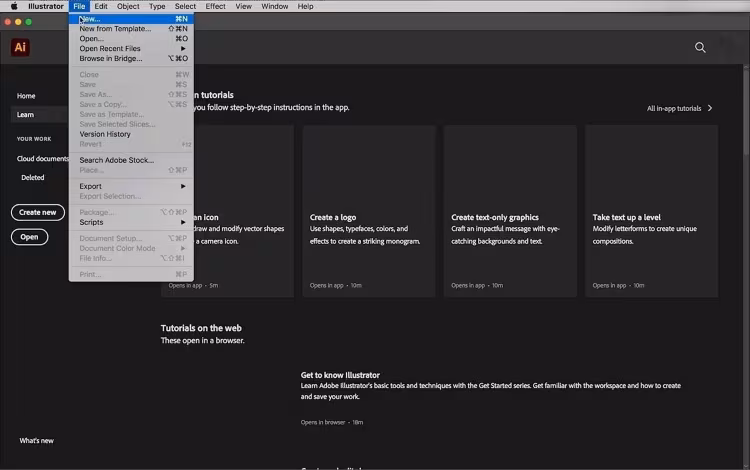Expand the Export submenu
Screen dimensions: 750x470
[x=131, y=186]
